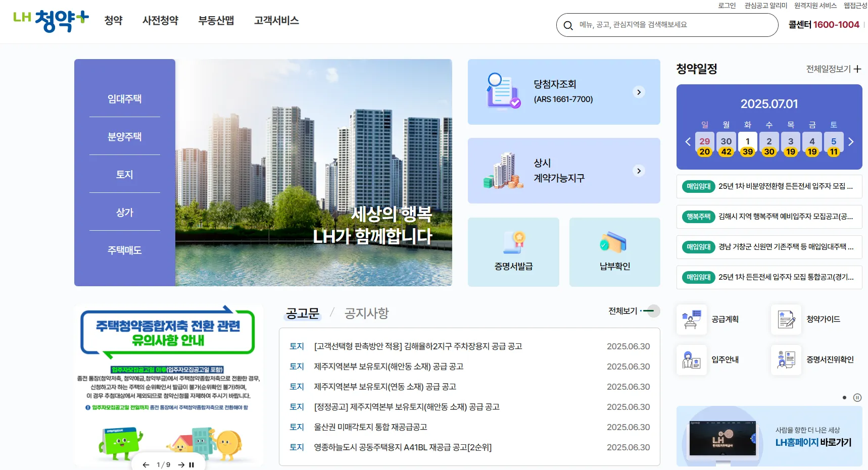The width and height of the screenshot is (868, 470).
Task: Click the 로그인 link
Action: click(x=727, y=6)
